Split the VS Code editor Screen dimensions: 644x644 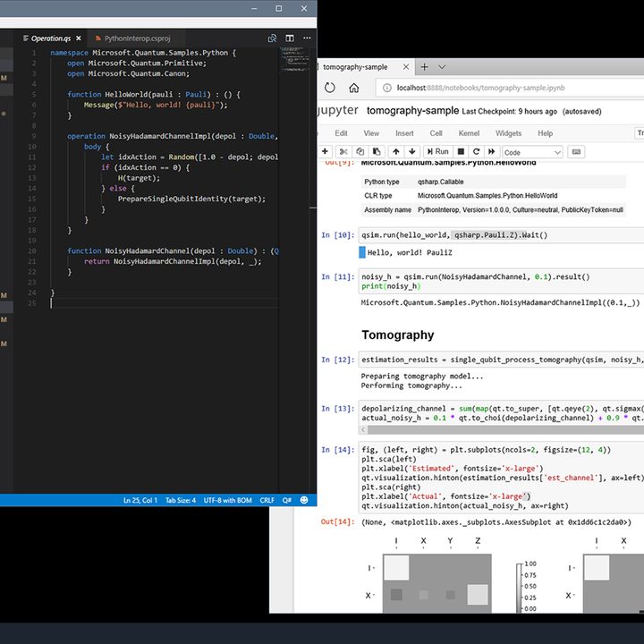tap(290, 38)
